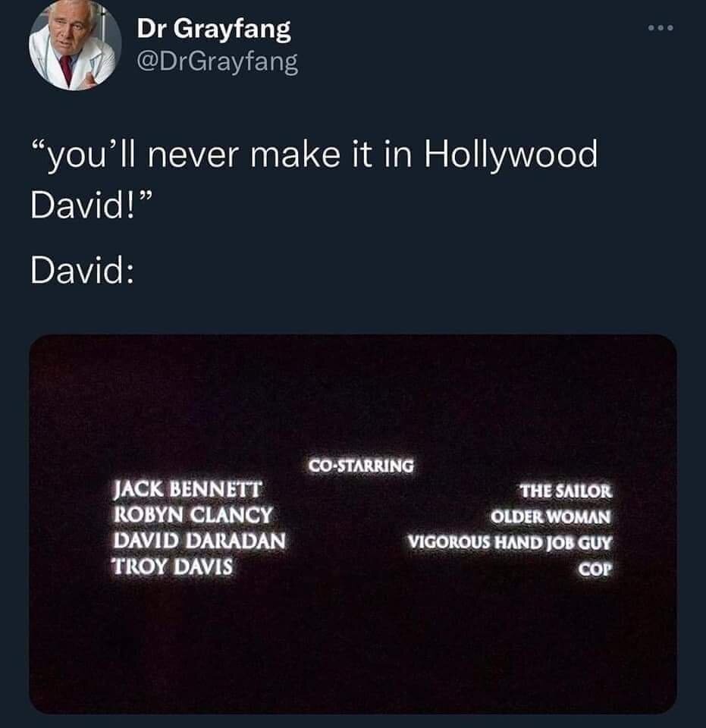
Task: Open Dr Grayfang's profile picture
Action: [75, 44]
